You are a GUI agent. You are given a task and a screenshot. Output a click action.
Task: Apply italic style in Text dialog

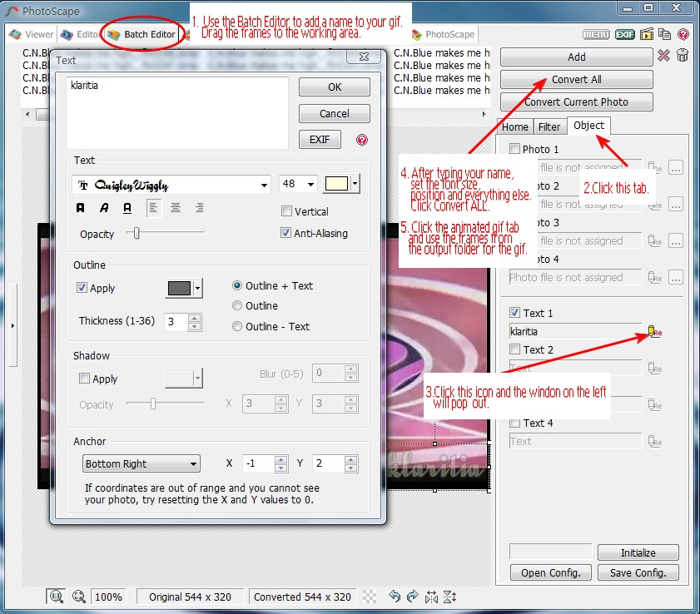point(104,207)
